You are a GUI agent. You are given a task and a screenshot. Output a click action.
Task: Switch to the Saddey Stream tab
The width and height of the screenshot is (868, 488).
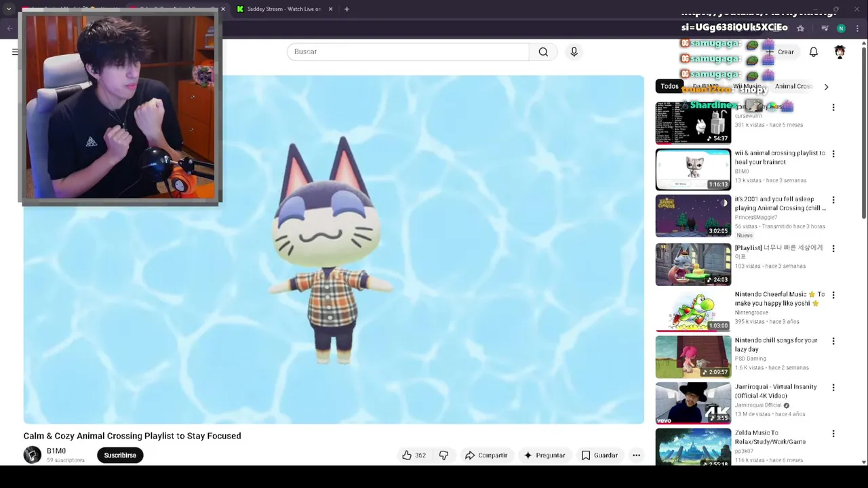click(283, 9)
